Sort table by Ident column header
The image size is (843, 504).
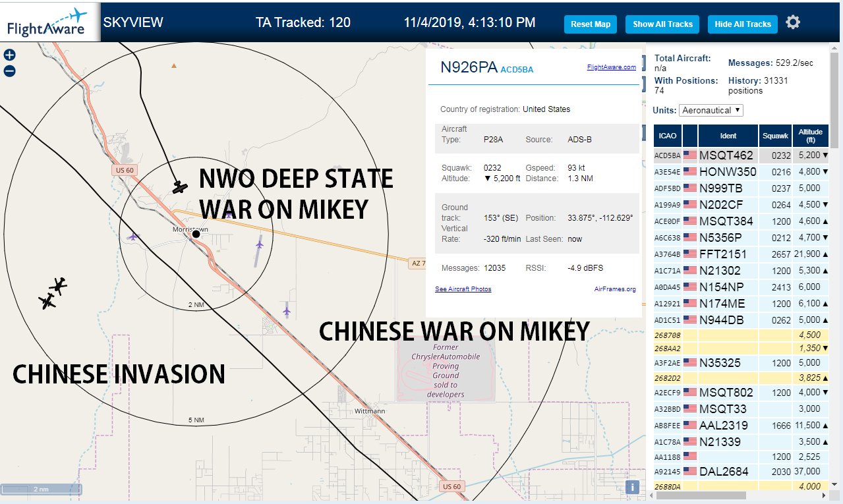coord(728,136)
